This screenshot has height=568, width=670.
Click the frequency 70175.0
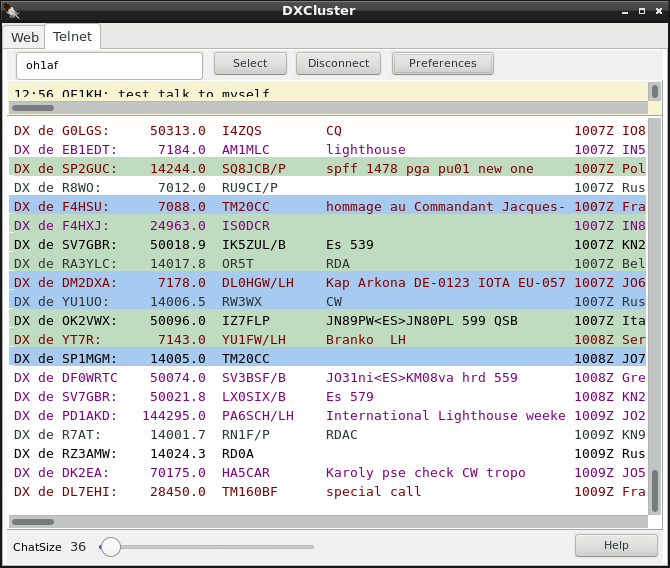pos(178,473)
